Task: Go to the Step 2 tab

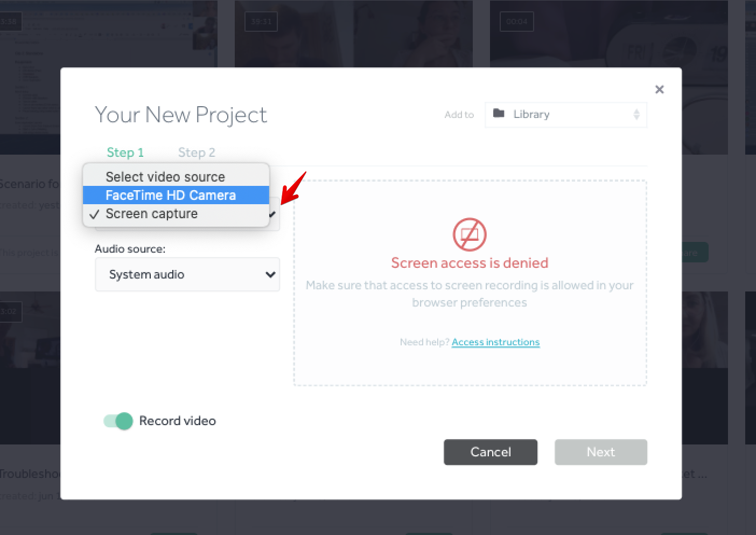Action: pyautogui.click(x=197, y=152)
